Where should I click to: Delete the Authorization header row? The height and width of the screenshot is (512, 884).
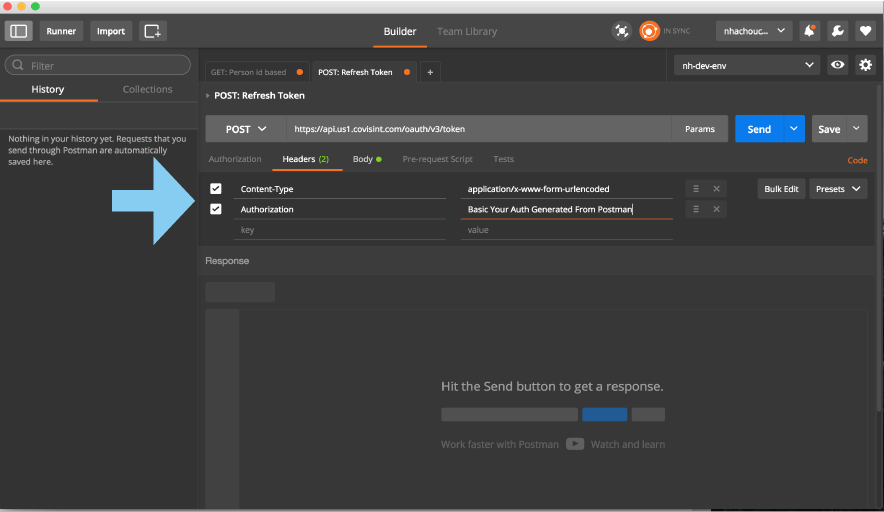716,209
